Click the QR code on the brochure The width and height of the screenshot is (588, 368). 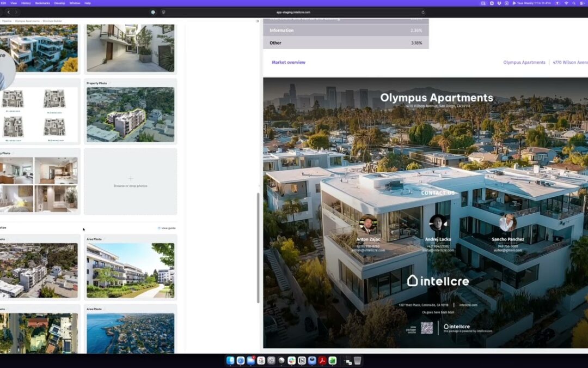point(427,328)
